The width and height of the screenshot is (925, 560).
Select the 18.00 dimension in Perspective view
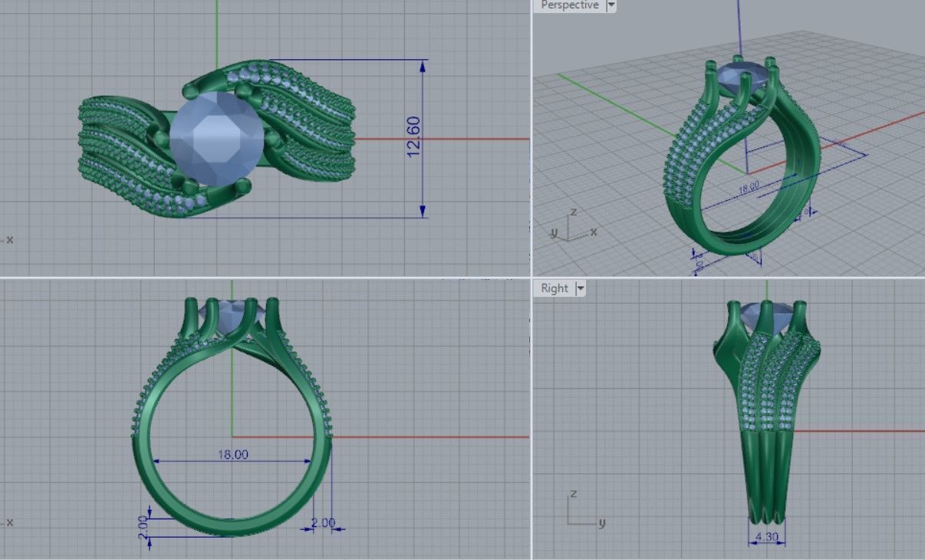[749, 186]
